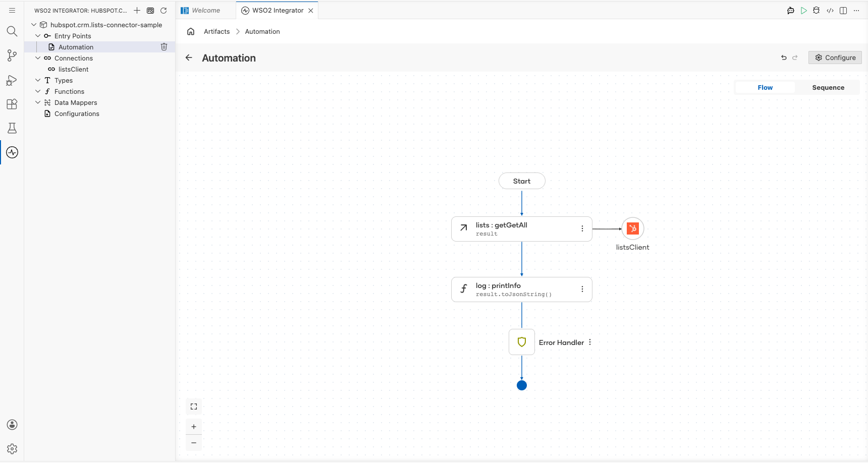Click the redo icon
The width and height of the screenshot is (868, 463).
pos(795,57)
